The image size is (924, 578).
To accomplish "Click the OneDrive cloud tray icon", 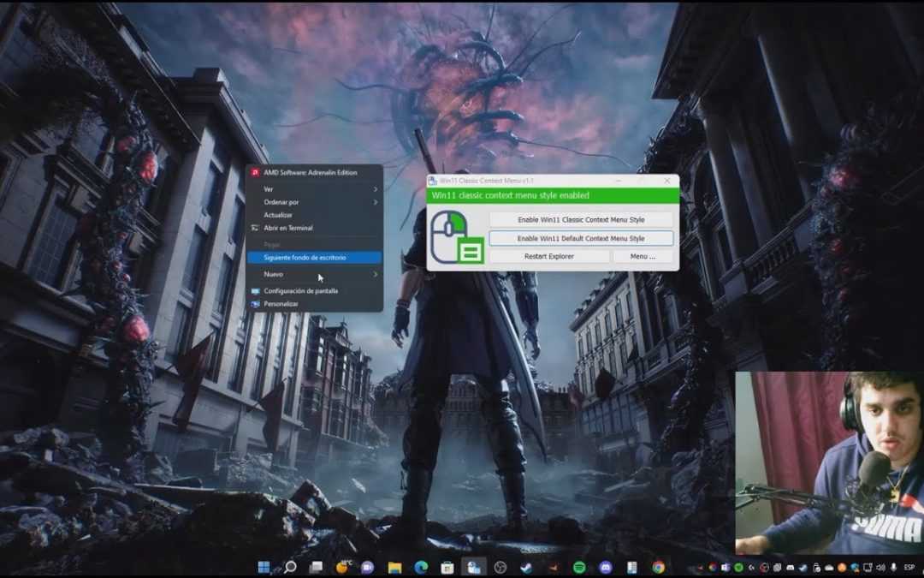I will coord(829,568).
